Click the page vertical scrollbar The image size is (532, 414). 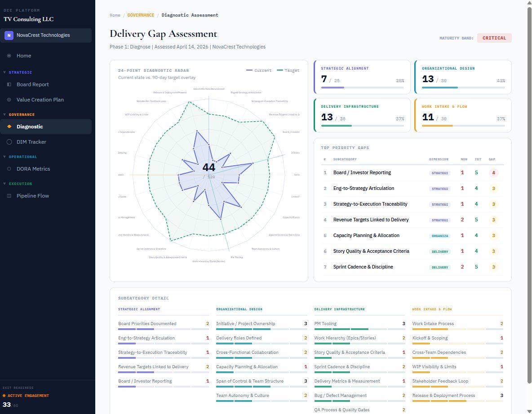(x=529, y=195)
